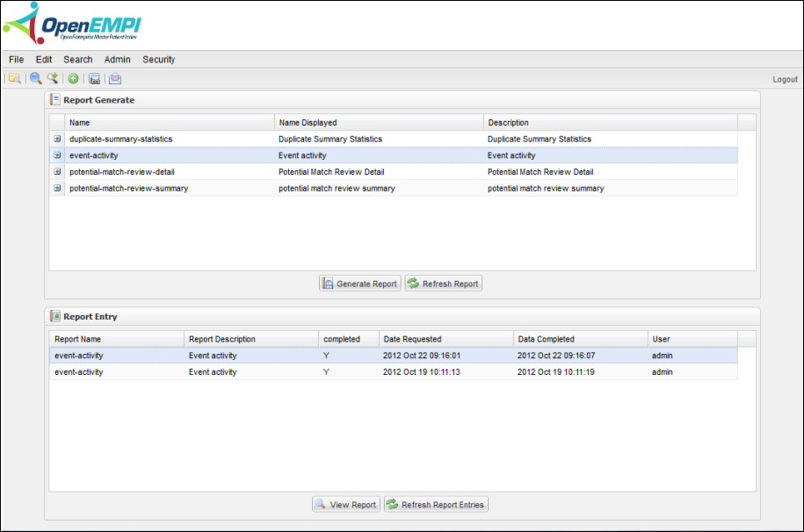The width and height of the screenshot is (804, 532).
Task: Sort by the Name Displayed column header
Action: tap(379, 123)
